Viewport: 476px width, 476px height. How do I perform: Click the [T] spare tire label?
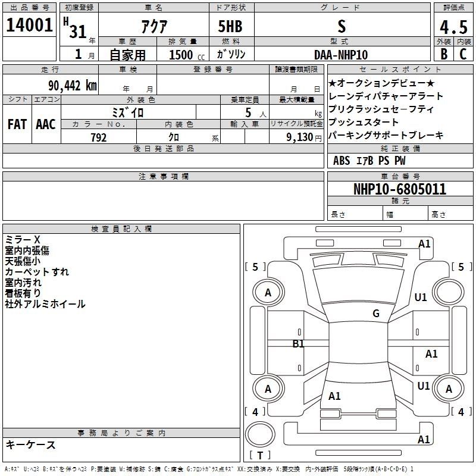pos(260,456)
